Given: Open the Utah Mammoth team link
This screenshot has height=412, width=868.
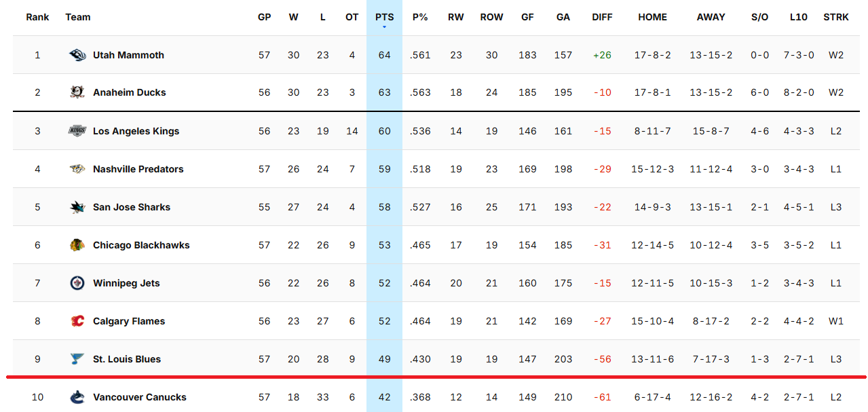Looking at the screenshot, I should point(128,55).
